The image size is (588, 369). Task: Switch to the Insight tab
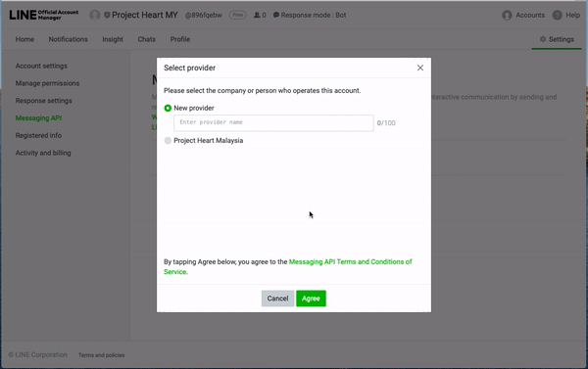coord(113,39)
